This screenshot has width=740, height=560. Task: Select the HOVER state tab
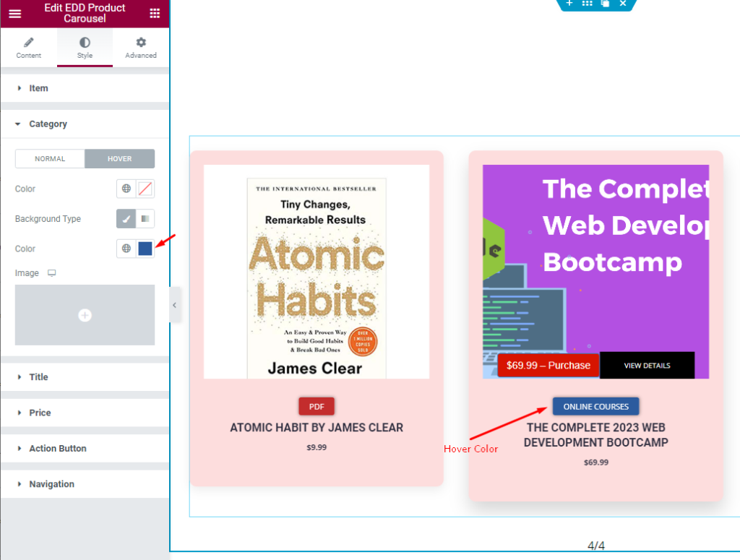coord(120,158)
